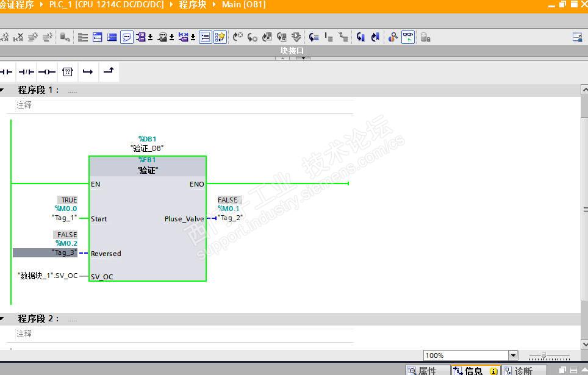Click the absolute/symbolic operands tag icon

point(141,37)
